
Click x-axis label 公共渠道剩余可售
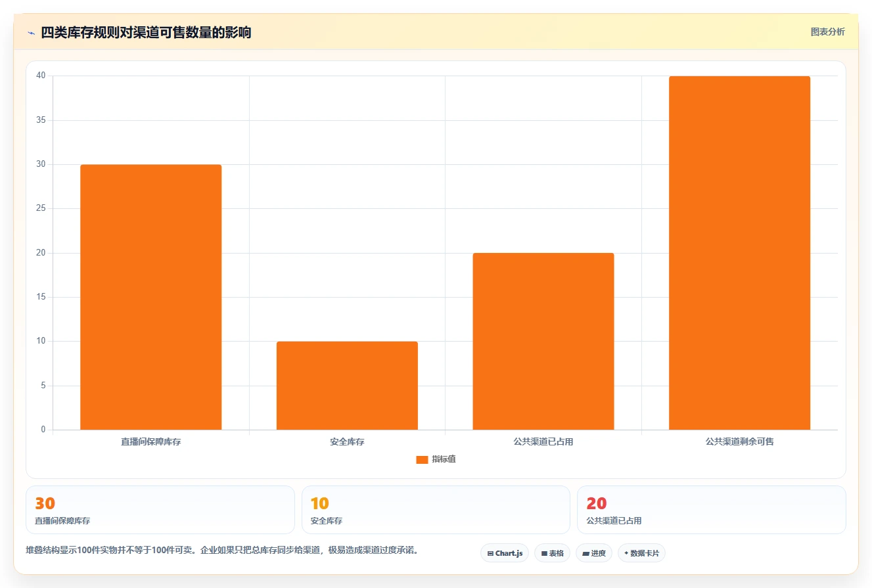click(740, 441)
